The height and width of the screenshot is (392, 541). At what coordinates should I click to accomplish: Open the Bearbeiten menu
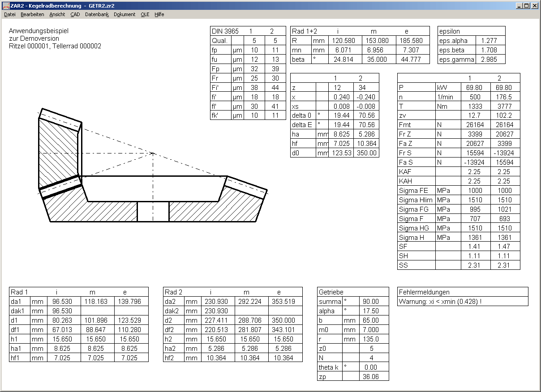pyautogui.click(x=32, y=14)
